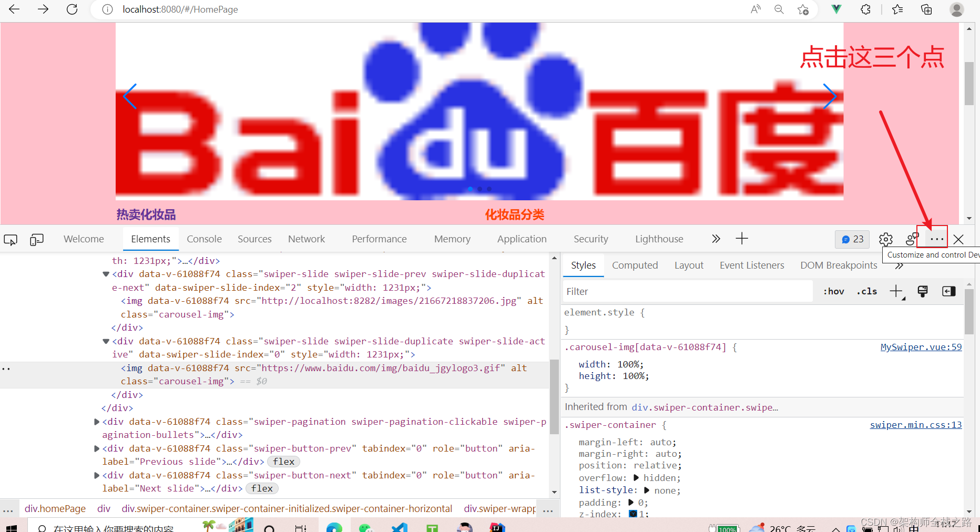Open the Event Listeners tab
The image size is (980, 532).
(x=752, y=265)
